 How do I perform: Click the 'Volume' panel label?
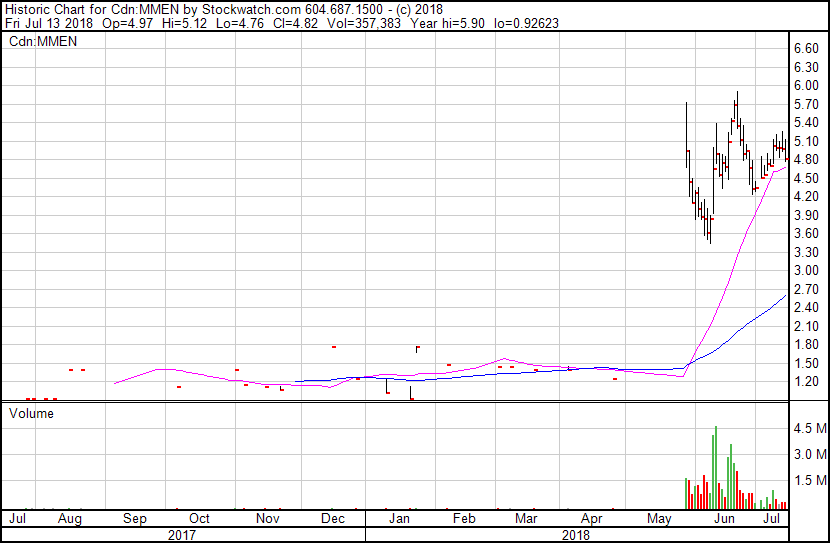coord(31,413)
